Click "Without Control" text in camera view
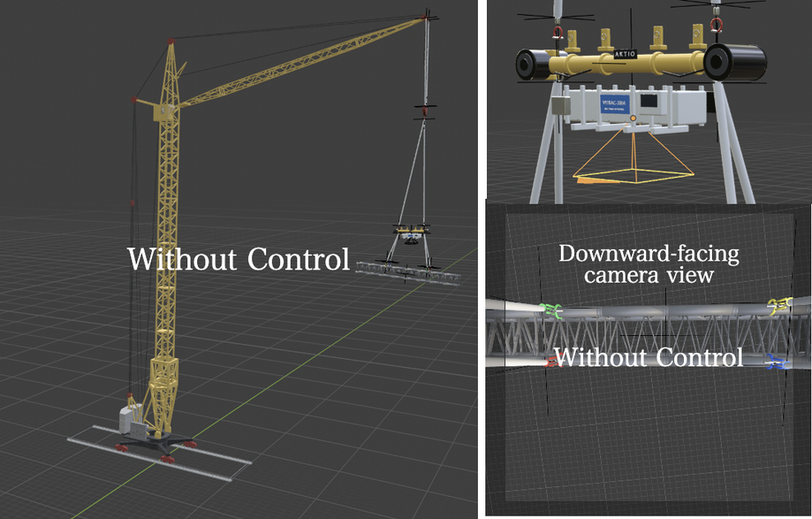812x519 pixels. [x=649, y=357]
